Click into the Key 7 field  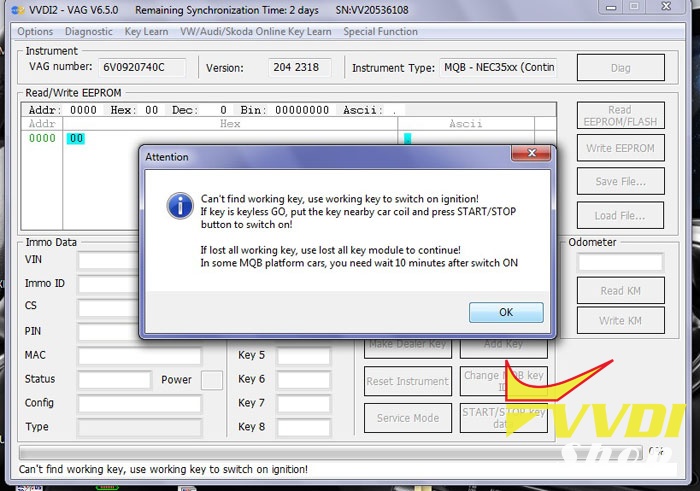tap(304, 404)
